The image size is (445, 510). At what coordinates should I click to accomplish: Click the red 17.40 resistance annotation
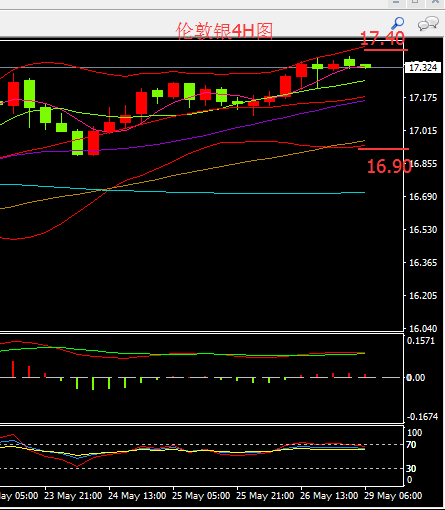383,39
